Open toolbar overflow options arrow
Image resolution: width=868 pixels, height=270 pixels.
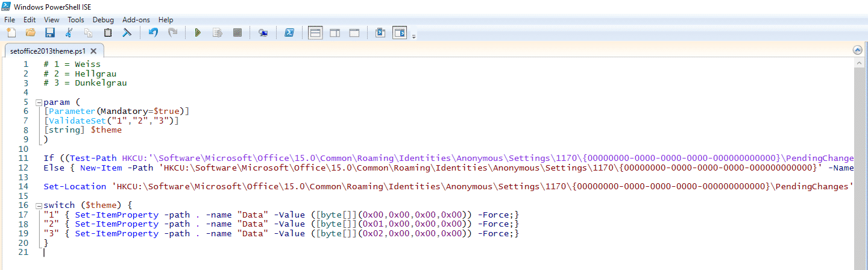(x=414, y=36)
